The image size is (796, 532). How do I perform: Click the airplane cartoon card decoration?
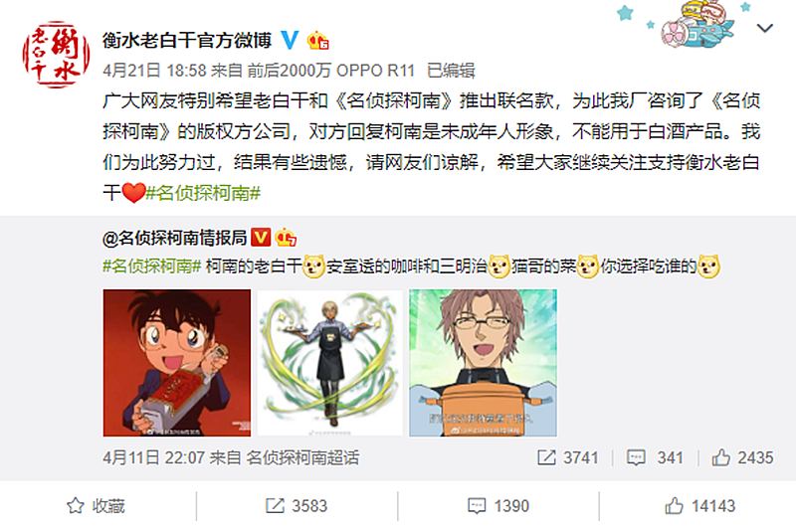coord(697,25)
